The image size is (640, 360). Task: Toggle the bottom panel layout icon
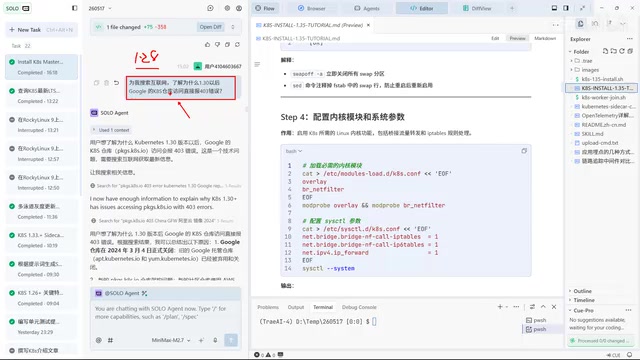click(554, 8)
